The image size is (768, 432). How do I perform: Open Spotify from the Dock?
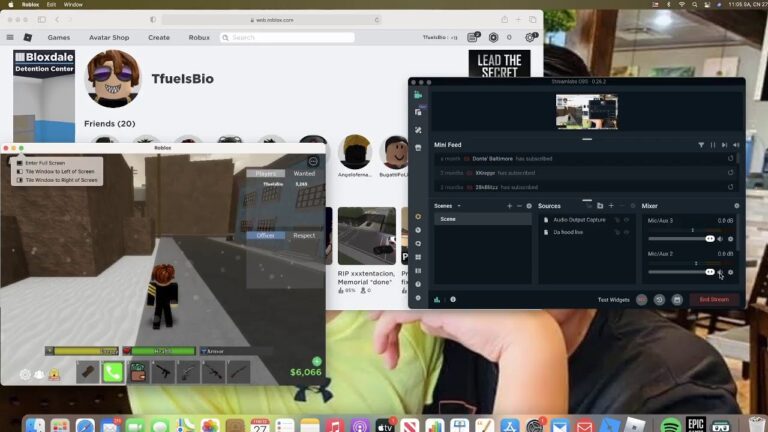click(x=670, y=425)
